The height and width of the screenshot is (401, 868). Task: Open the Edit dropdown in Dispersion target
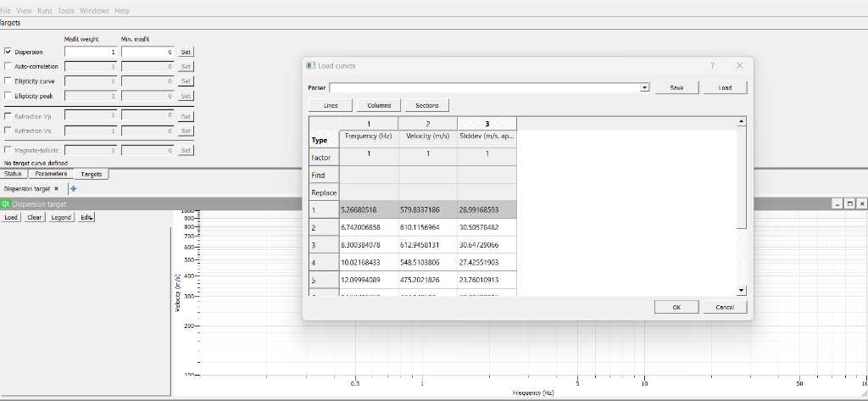click(x=86, y=217)
